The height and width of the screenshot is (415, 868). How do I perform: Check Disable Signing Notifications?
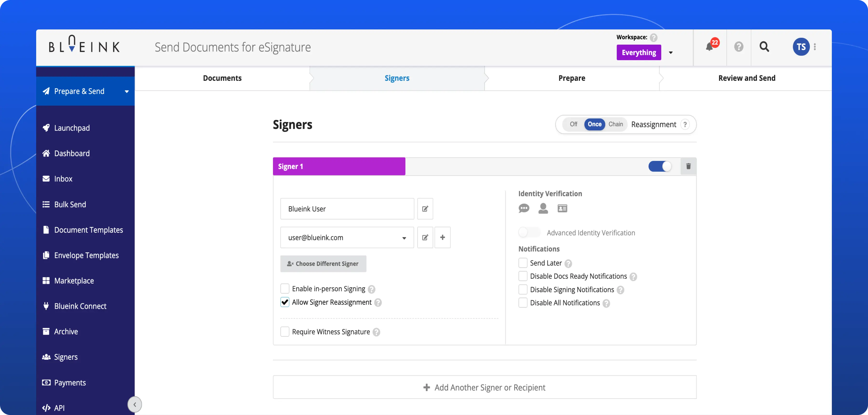[523, 290]
